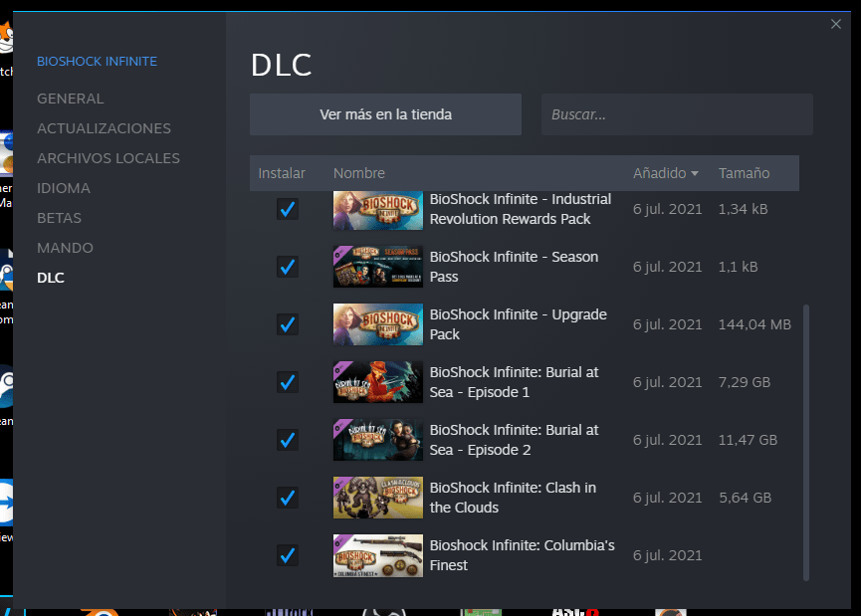Click the 1,34 kB size value
861x616 pixels.
tap(743, 209)
